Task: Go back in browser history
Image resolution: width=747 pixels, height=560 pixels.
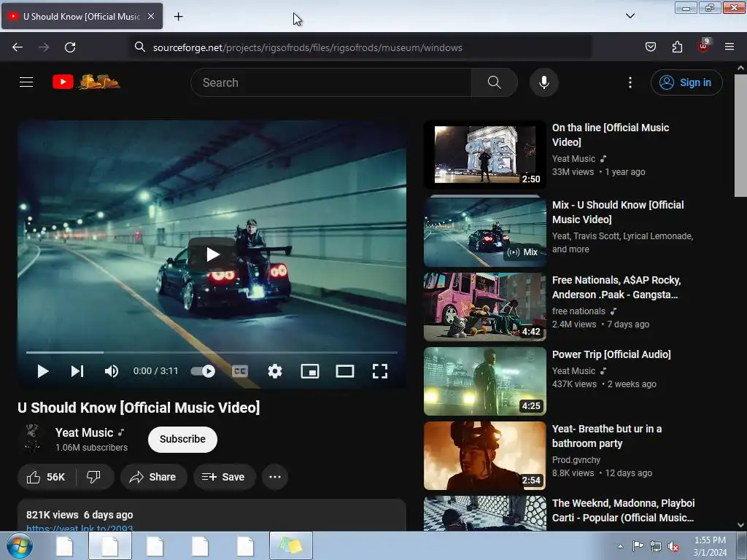Action: pyautogui.click(x=18, y=47)
